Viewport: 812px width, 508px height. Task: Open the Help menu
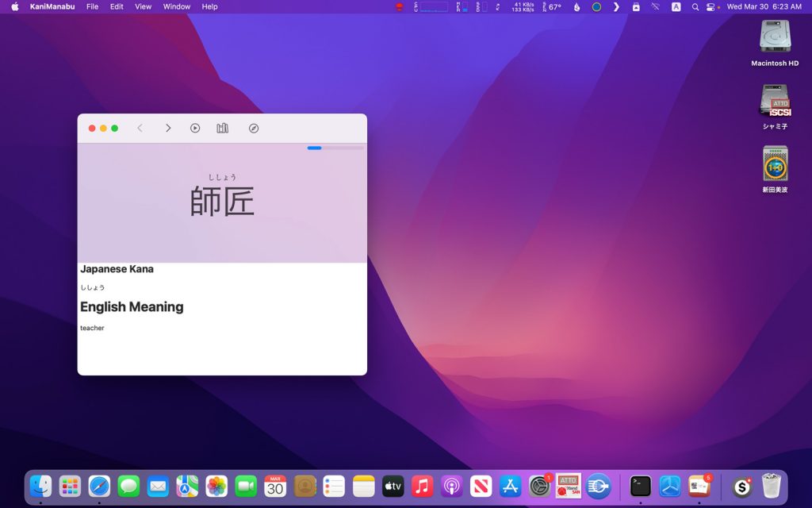tap(209, 6)
